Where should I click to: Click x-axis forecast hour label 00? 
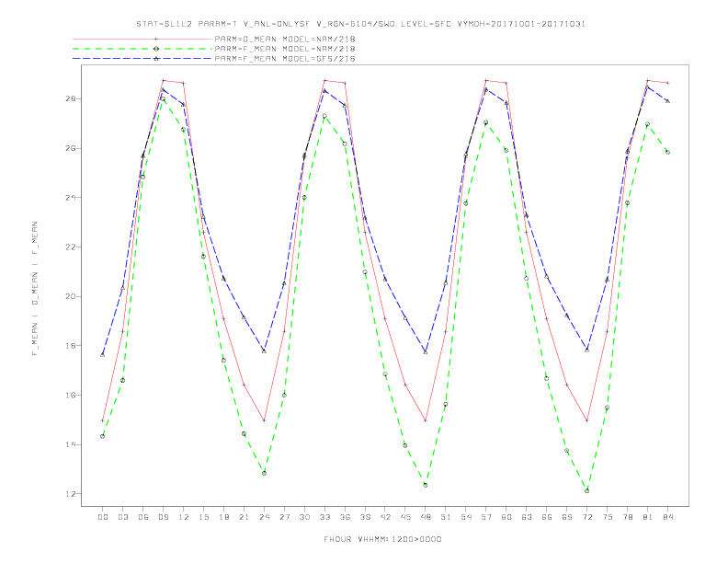tap(103, 517)
